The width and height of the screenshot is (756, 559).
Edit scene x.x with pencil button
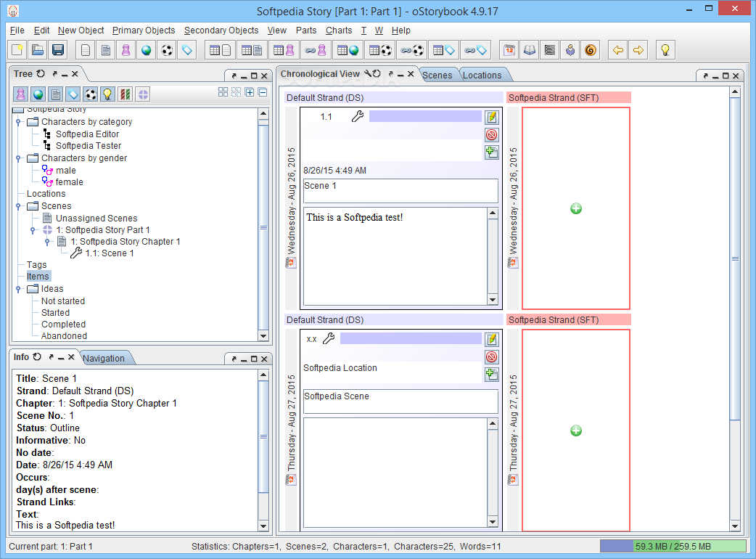[491, 340]
